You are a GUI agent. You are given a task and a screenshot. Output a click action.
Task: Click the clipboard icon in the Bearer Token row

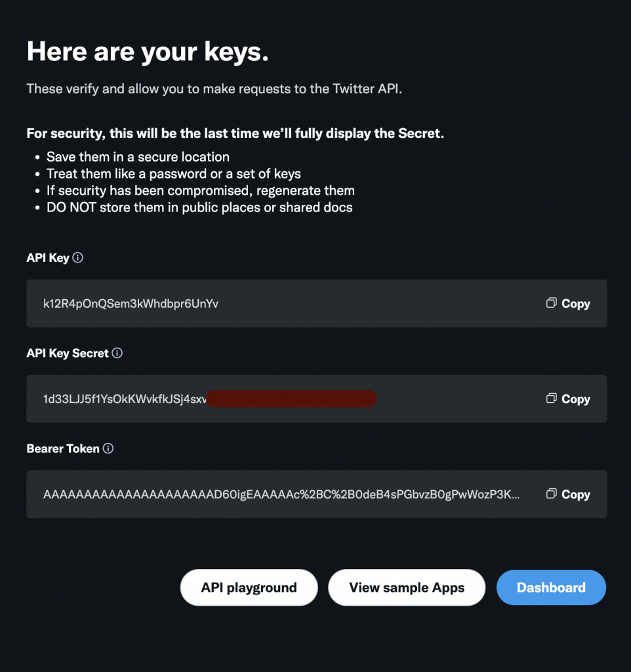pyautogui.click(x=552, y=493)
